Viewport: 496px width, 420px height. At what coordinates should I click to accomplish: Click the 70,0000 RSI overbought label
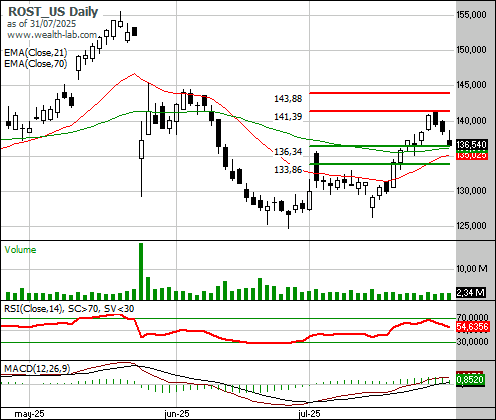click(472, 317)
